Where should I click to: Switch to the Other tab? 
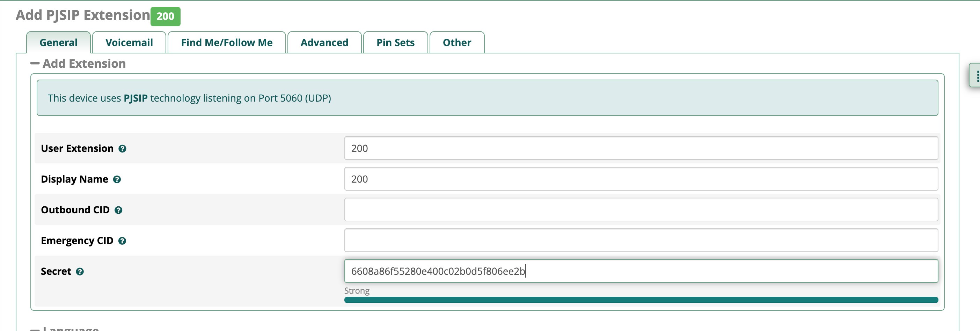coord(456,43)
